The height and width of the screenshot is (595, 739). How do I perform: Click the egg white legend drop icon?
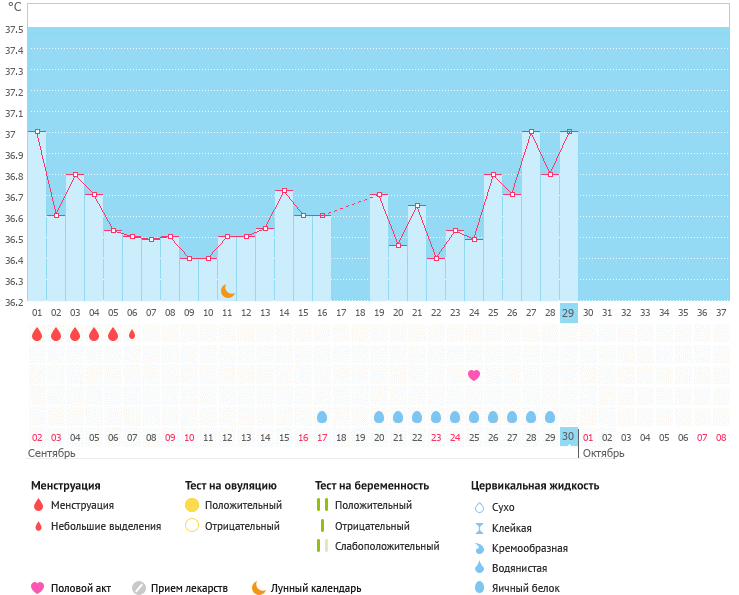coord(479,588)
